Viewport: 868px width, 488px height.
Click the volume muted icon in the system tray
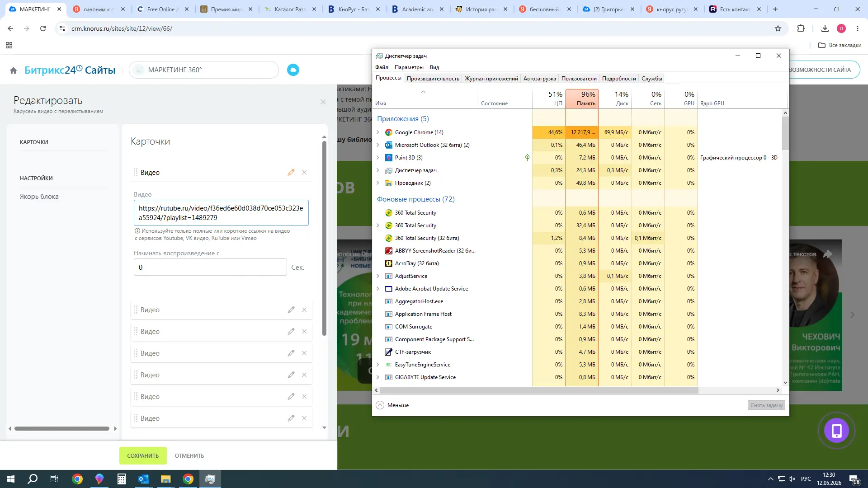point(792,479)
